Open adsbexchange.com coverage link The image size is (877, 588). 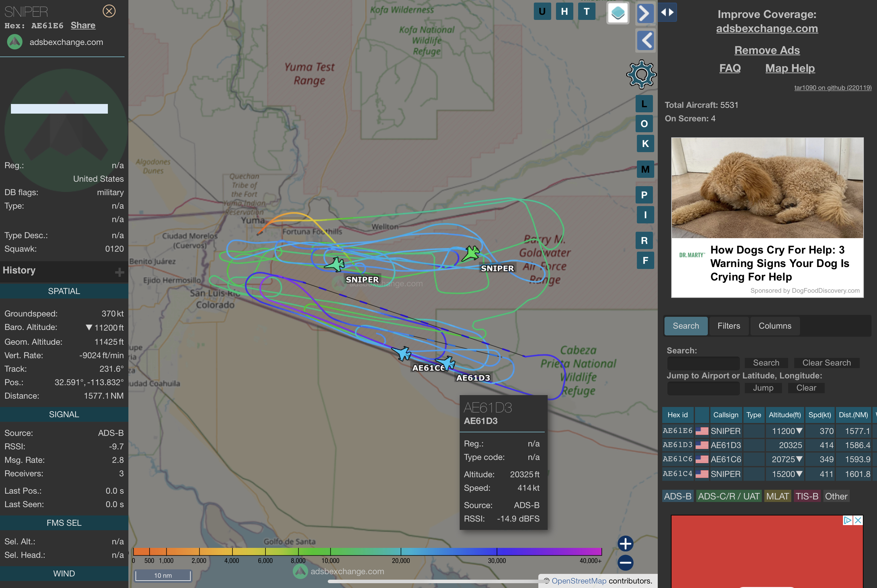click(767, 29)
